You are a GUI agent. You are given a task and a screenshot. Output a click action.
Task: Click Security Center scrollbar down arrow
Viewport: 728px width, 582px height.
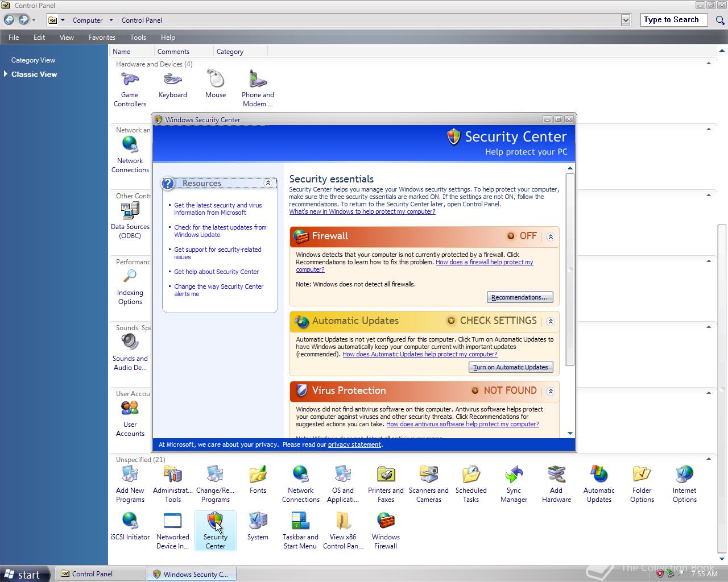(570, 434)
